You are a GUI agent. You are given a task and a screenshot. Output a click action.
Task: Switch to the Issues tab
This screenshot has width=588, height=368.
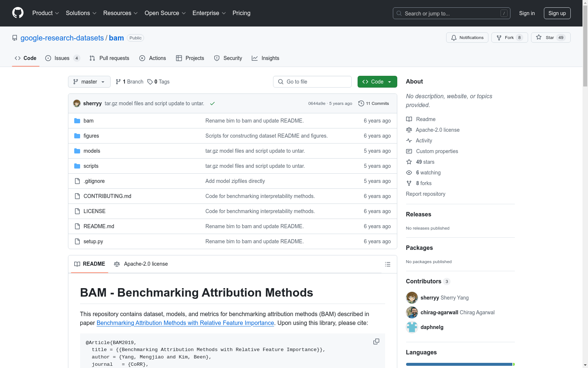(x=62, y=58)
